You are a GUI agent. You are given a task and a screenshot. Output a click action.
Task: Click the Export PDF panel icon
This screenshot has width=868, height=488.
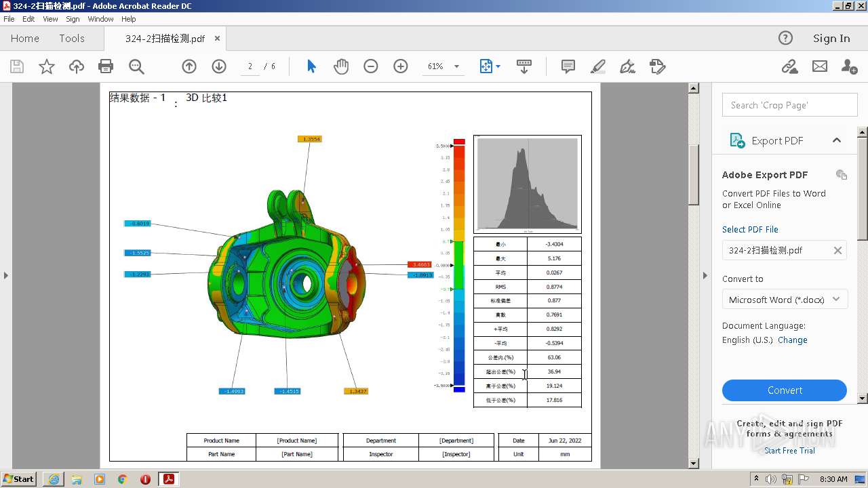(737, 140)
